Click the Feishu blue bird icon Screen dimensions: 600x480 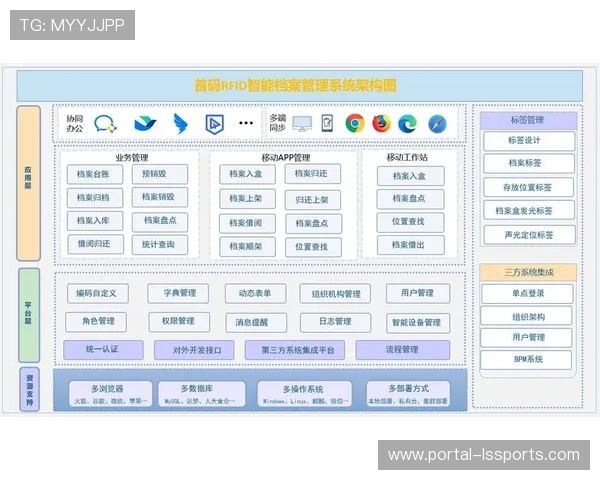[x=145, y=124]
